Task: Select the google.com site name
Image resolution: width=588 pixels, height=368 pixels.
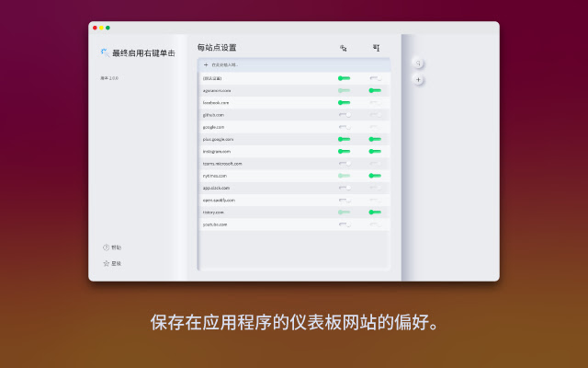Action: (213, 127)
